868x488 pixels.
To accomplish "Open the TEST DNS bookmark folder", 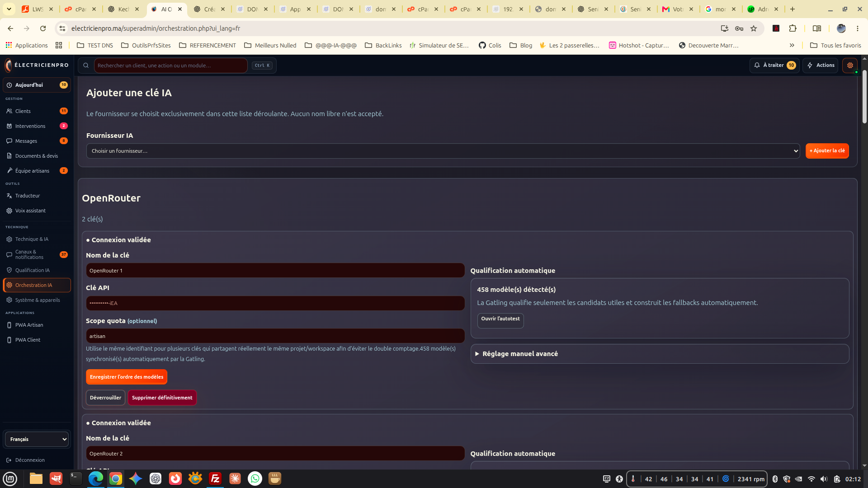I will (x=95, y=45).
